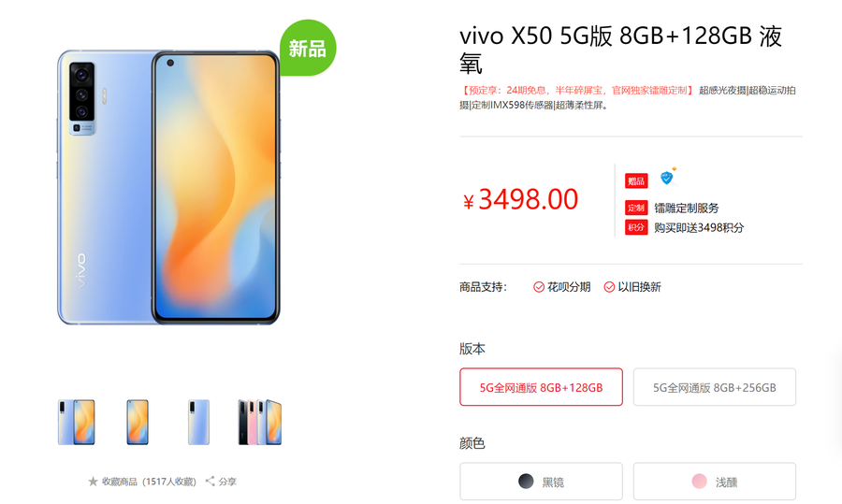Click the 镭雕定制服务 link

click(x=687, y=209)
